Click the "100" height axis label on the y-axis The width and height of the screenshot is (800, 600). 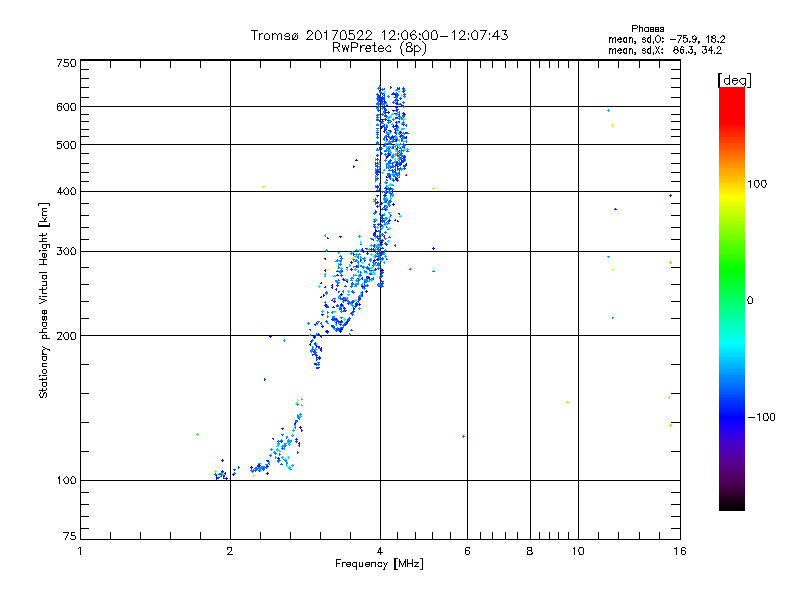66,480
